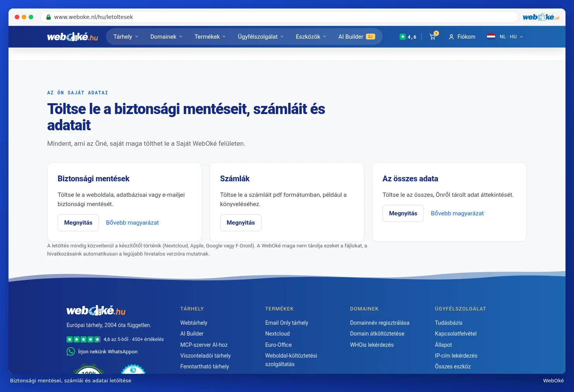Open Bővebb magyarázat link under Az összes adata

[x=457, y=213]
